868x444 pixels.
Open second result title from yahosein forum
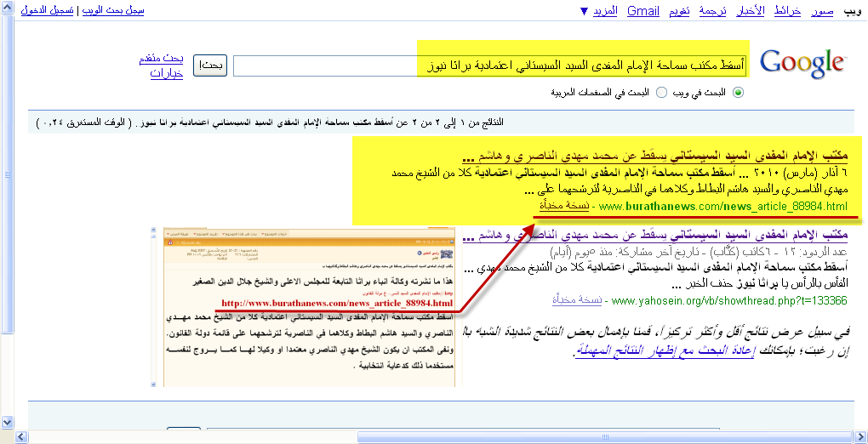pos(654,236)
